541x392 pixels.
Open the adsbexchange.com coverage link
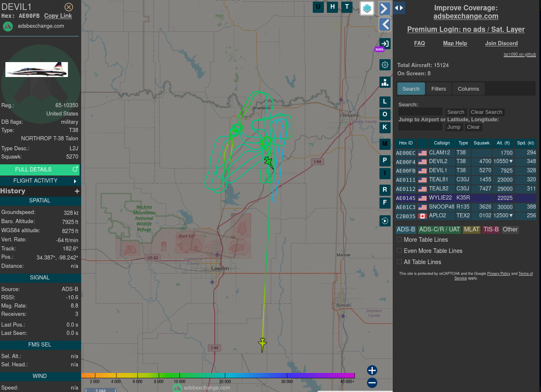coord(466,16)
